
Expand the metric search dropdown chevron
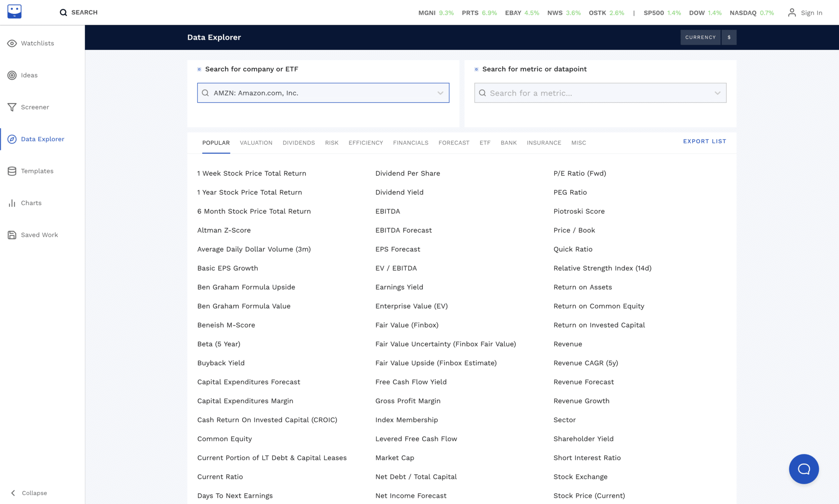(x=717, y=93)
